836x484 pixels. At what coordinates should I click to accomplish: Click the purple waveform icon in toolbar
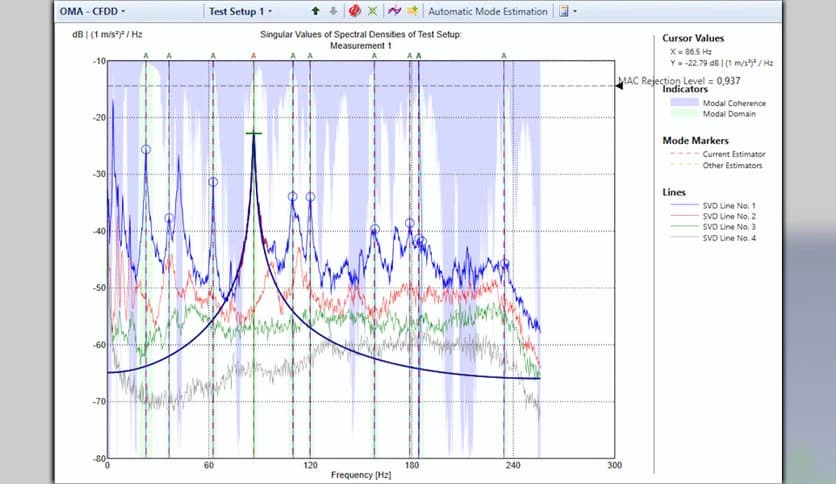[394, 11]
